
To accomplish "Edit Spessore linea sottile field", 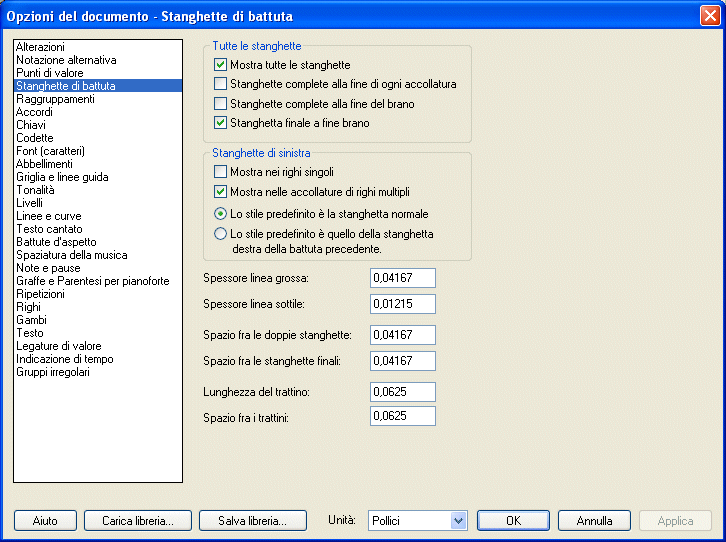I will coord(403,304).
